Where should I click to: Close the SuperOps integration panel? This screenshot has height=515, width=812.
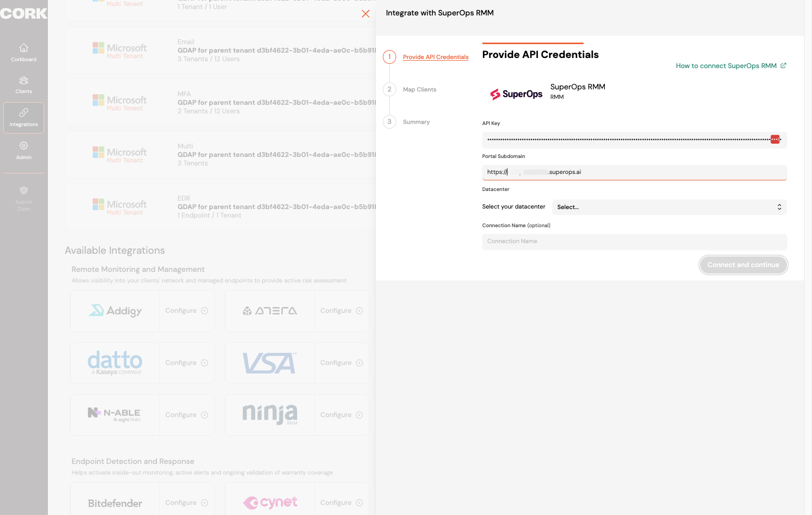pyautogui.click(x=365, y=14)
